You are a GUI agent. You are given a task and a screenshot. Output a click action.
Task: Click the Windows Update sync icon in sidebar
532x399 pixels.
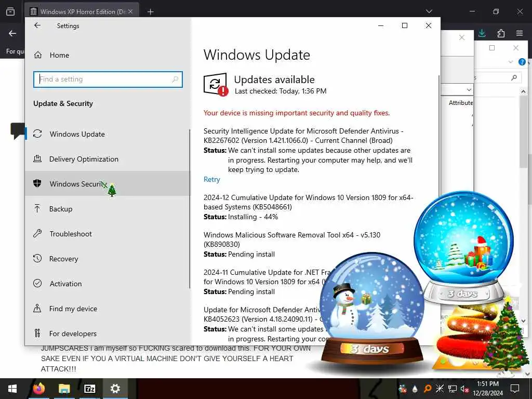pyautogui.click(x=37, y=134)
